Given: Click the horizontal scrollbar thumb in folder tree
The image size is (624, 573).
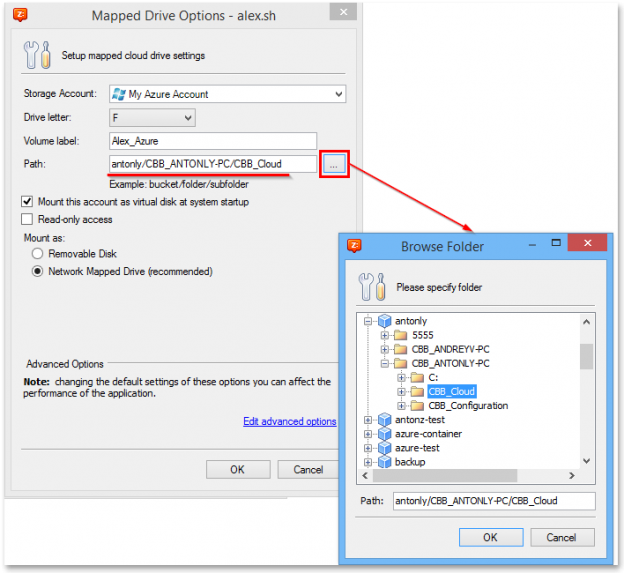Looking at the screenshot, I should (445, 475).
